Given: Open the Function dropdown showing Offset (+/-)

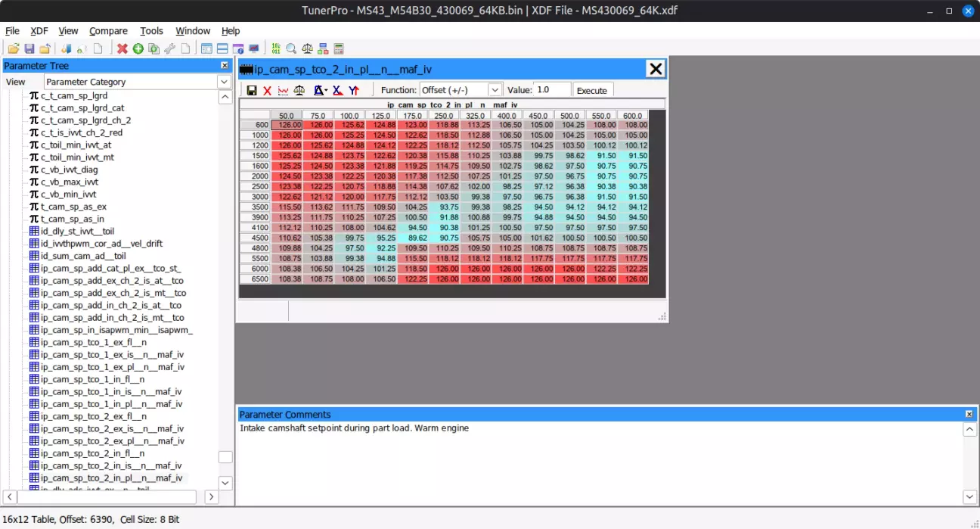Looking at the screenshot, I should [495, 90].
